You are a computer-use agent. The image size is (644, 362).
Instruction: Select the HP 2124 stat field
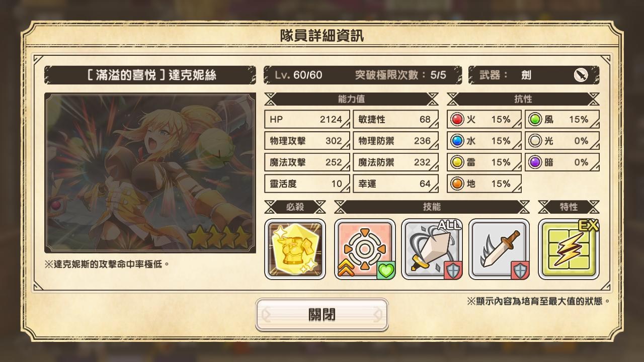(307, 120)
